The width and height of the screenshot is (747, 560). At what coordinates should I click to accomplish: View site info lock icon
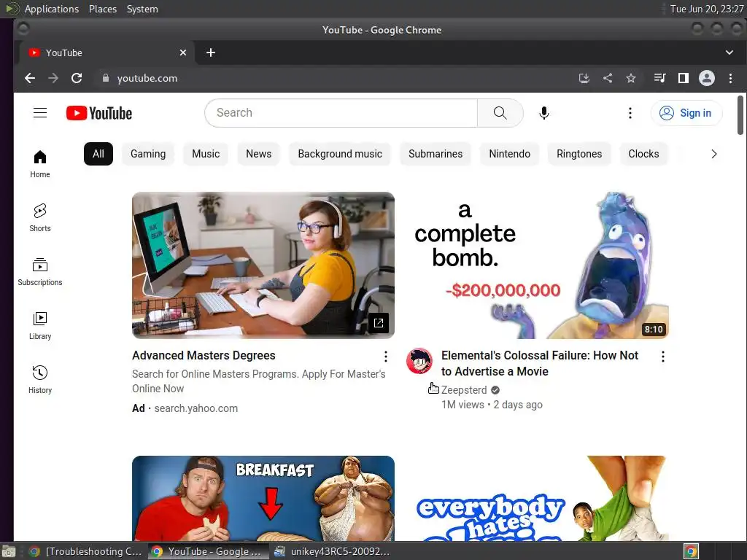click(106, 78)
